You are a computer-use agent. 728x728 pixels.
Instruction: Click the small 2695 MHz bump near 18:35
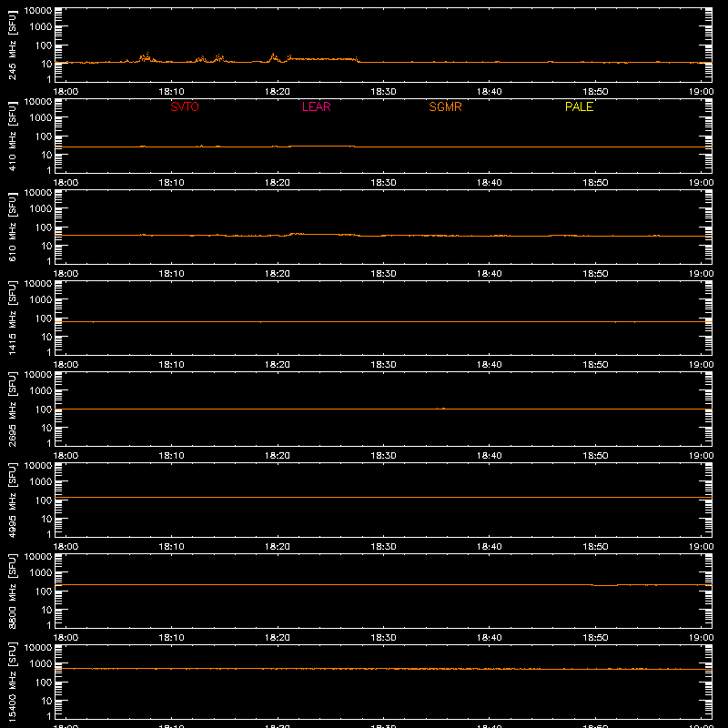click(441, 408)
